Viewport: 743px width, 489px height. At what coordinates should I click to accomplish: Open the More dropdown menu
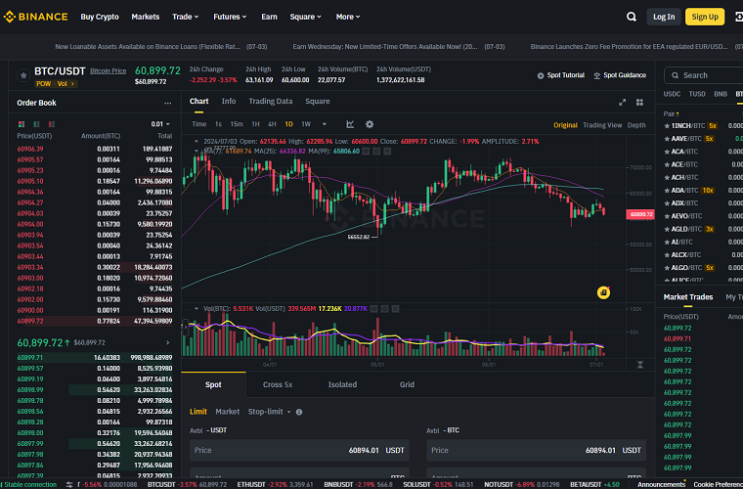point(348,17)
